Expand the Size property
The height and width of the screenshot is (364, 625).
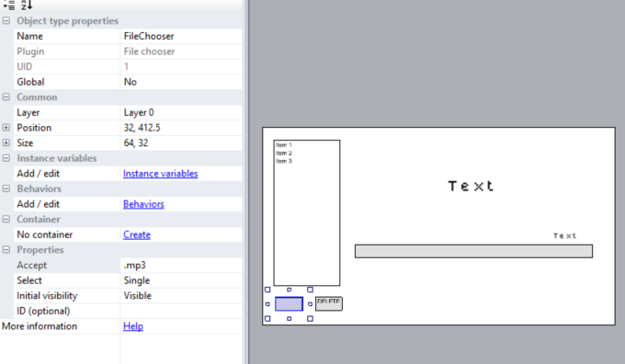click(x=6, y=142)
